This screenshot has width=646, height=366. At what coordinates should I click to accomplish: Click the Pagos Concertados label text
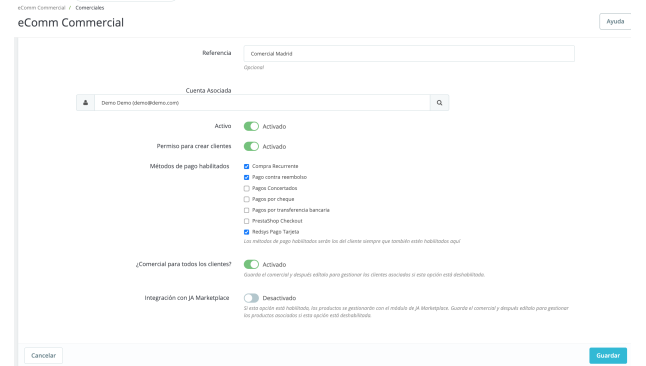(274, 188)
